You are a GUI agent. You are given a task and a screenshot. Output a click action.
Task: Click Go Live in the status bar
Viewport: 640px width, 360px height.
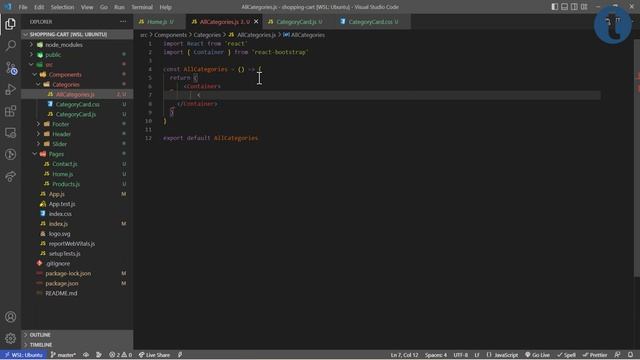point(538,355)
